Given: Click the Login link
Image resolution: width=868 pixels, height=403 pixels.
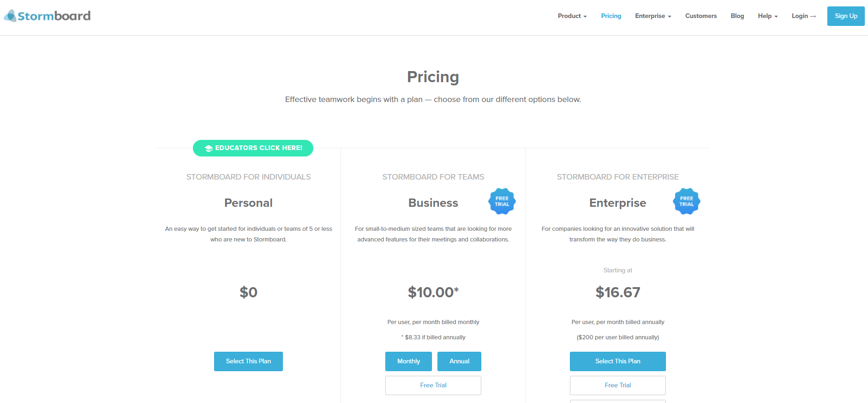Looking at the screenshot, I should [x=803, y=16].
